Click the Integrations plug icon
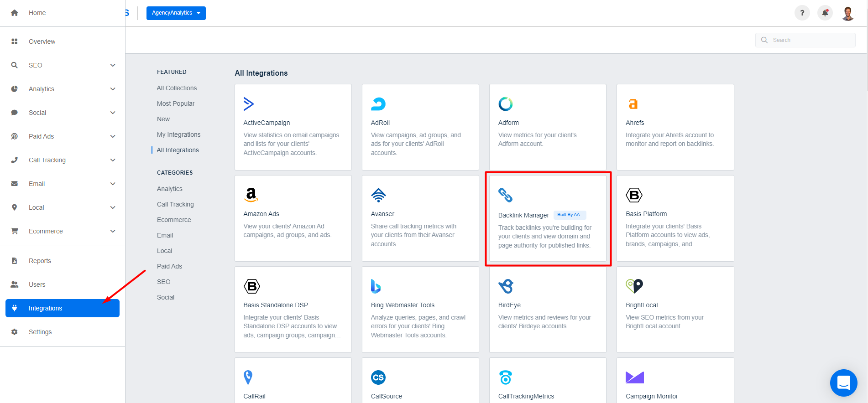 [x=15, y=308]
